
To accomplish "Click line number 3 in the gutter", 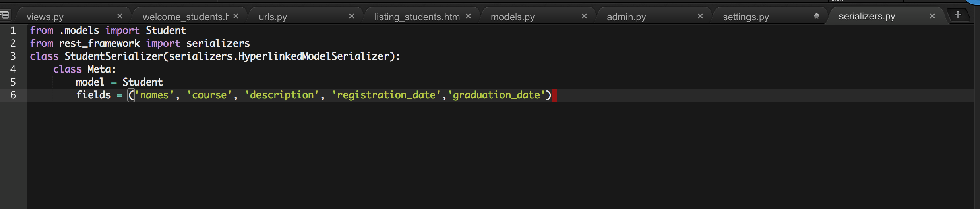I will point(13,56).
